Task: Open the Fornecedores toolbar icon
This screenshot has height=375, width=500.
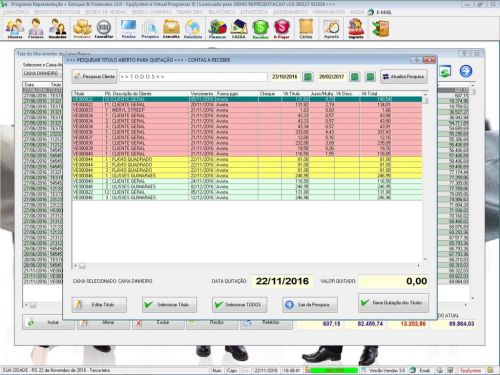Action: click(x=35, y=28)
